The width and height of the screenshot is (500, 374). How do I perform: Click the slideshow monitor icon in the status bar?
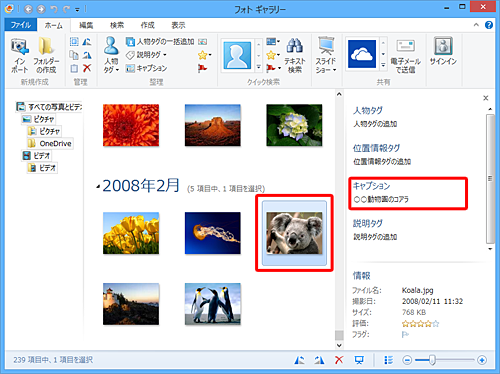[359, 360]
